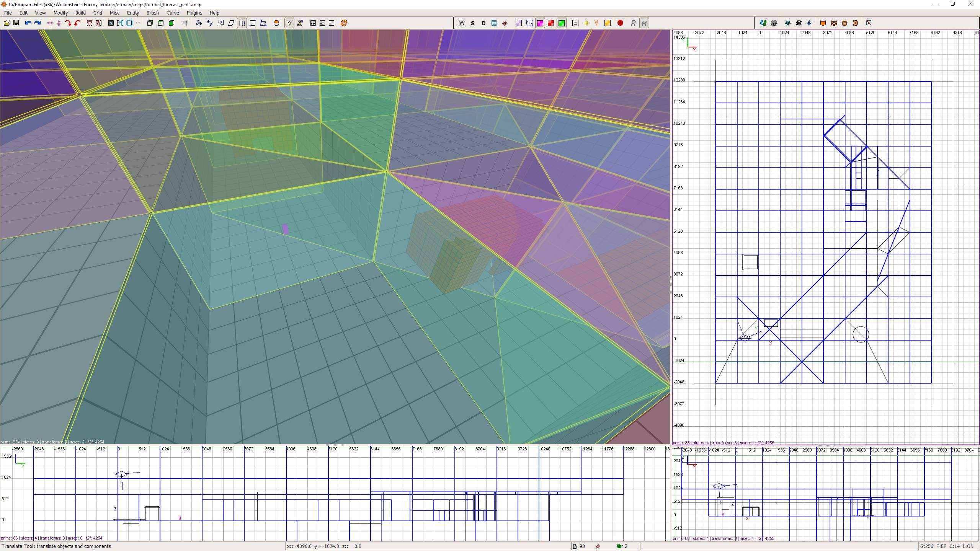Click the solid green CSG cube icon
980x551 pixels.
pyautogui.click(x=171, y=23)
